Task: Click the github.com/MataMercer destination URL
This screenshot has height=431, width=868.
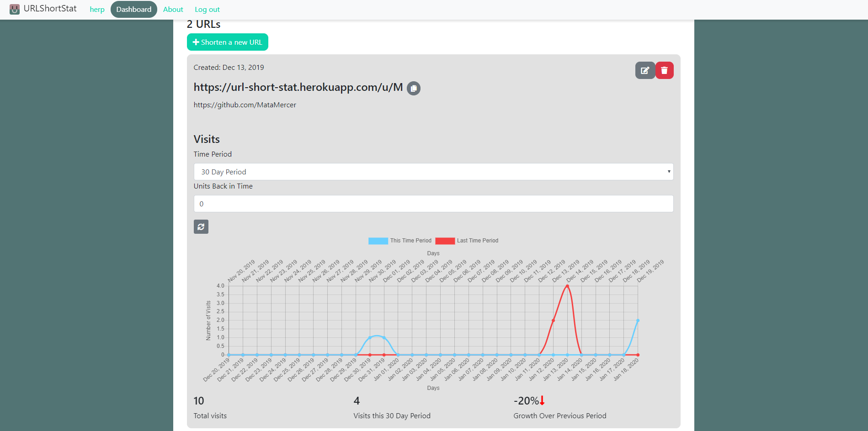Action: point(245,105)
